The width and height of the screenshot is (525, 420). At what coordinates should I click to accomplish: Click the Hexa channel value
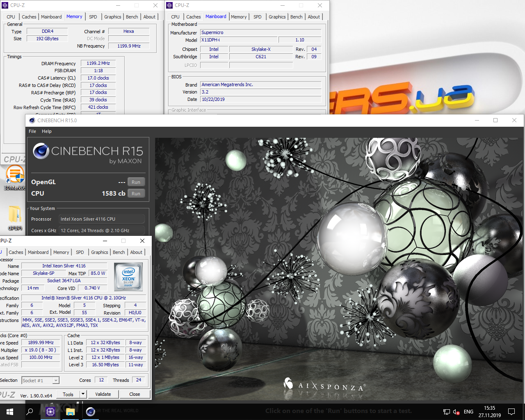[x=129, y=31]
